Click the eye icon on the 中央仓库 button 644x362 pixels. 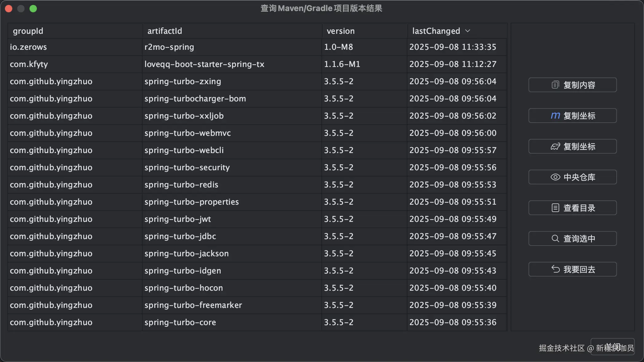(555, 177)
